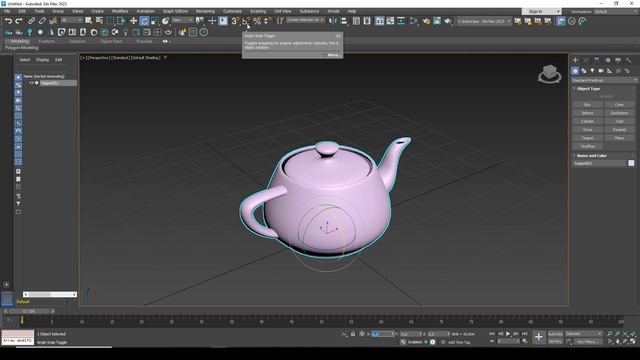
Task: Open the Edit menu
Action: [22, 11]
